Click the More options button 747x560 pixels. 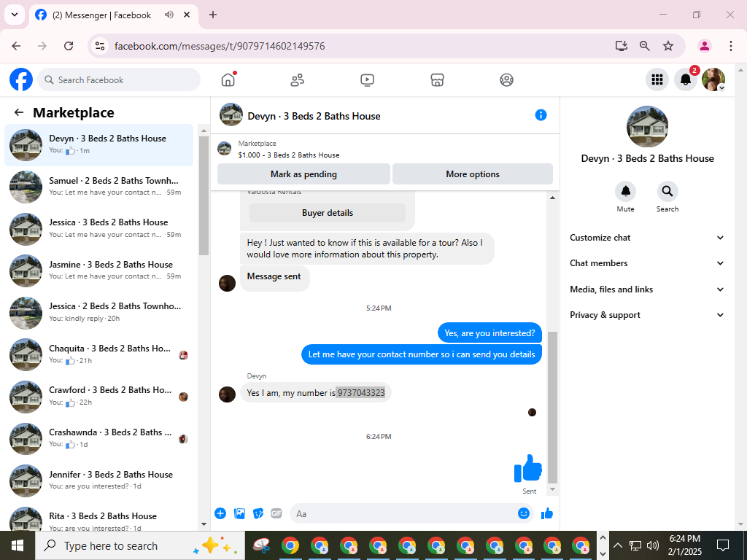click(473, 174)
